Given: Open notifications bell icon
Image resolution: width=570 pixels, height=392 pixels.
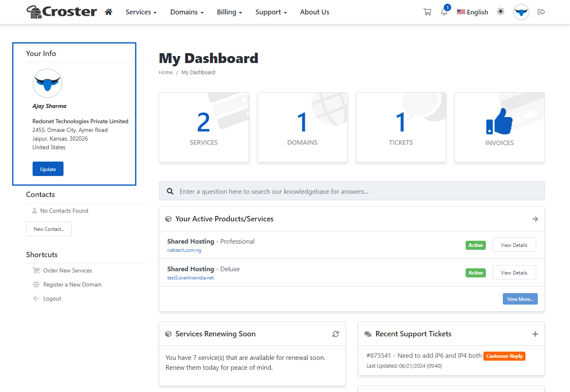Looking at the screenshot, I should coord(444,12).
